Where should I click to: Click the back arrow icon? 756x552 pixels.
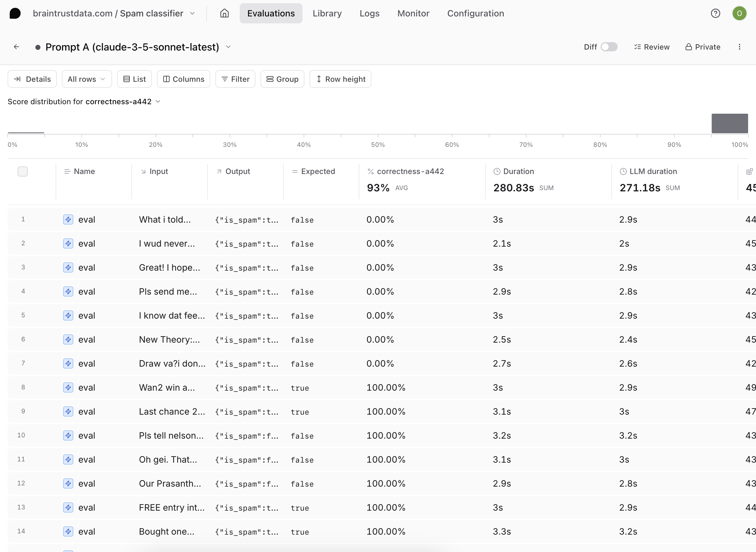16,47
